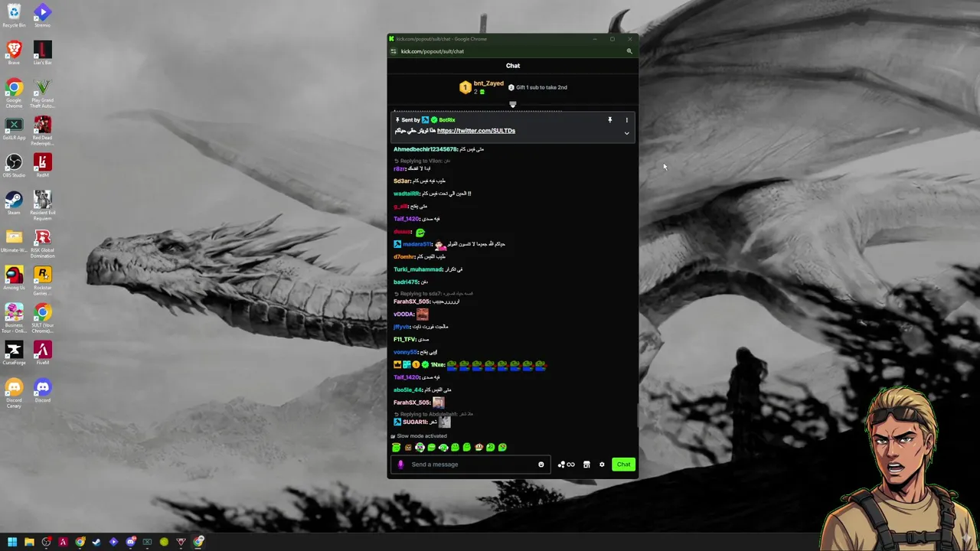Click username F11_TFV in chat

tap(405, 340)
